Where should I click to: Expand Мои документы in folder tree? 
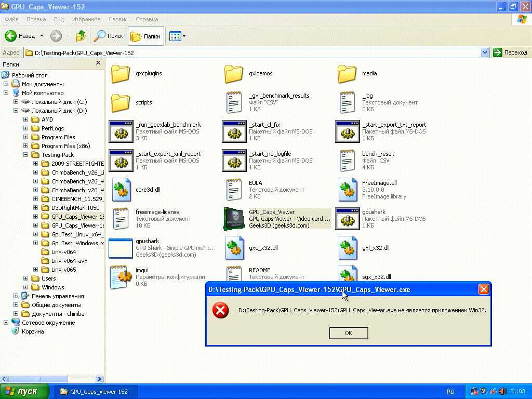pos(6,84)
